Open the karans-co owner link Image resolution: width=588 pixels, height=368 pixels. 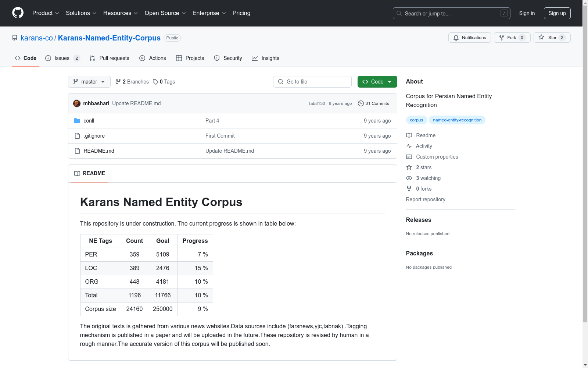(37, 38)
